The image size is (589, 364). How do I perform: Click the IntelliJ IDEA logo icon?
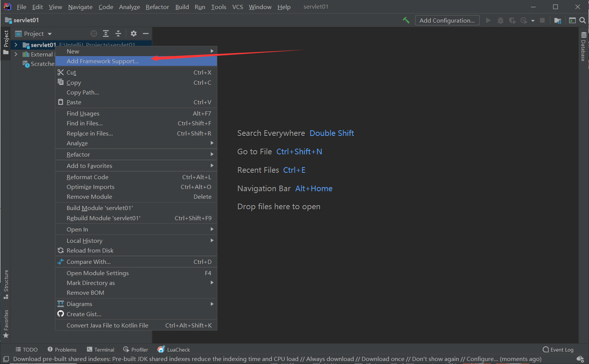pos(7,6)
